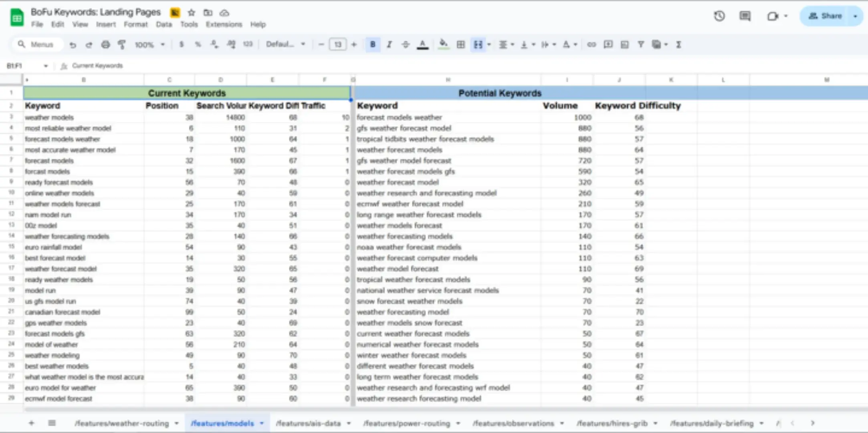Screen dimensions: 868x433
Task: Print the spreadsheet
Action: click(x=105, y=45)
